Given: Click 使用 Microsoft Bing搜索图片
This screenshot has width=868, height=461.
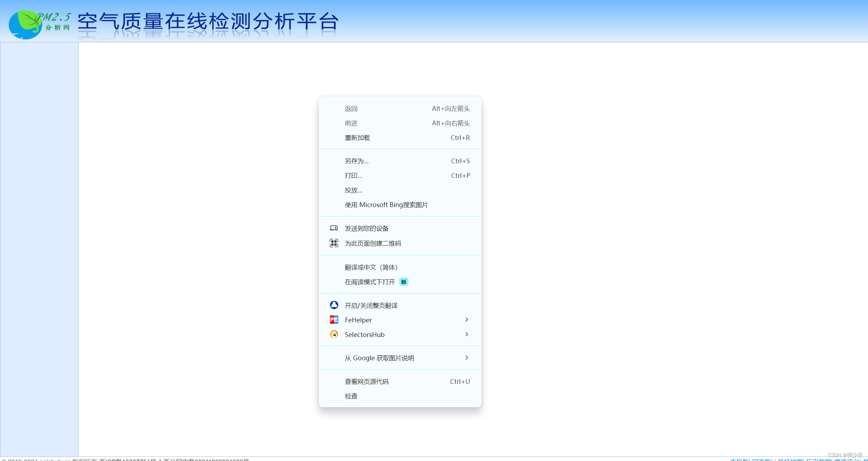Looking at the screenshot, I should click(x=386, y=205).
